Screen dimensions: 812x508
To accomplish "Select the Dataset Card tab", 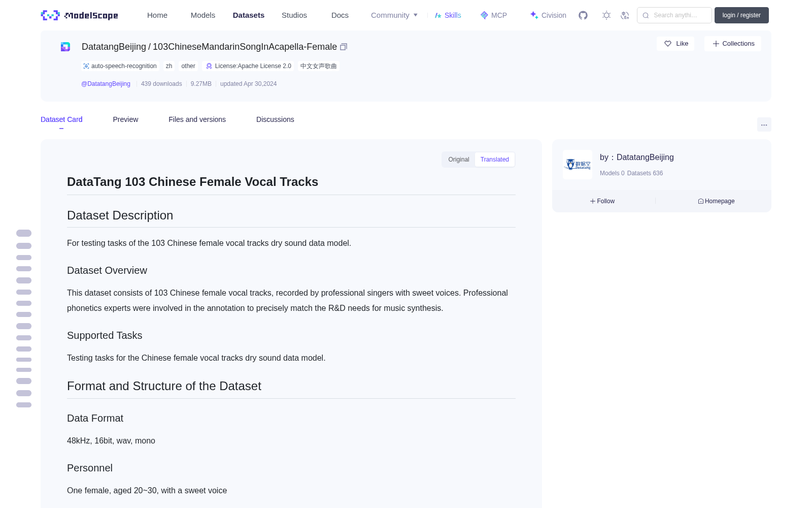I will [x=61, y=119].
